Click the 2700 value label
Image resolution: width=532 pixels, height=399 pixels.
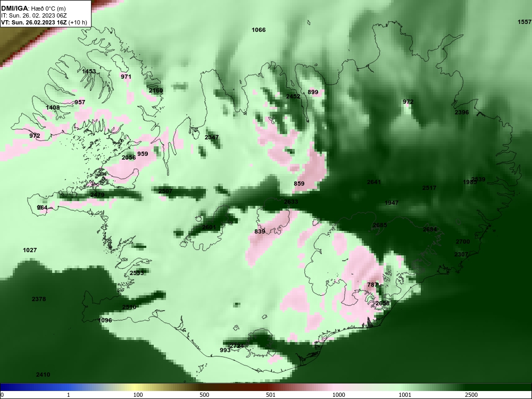(463, 242)
